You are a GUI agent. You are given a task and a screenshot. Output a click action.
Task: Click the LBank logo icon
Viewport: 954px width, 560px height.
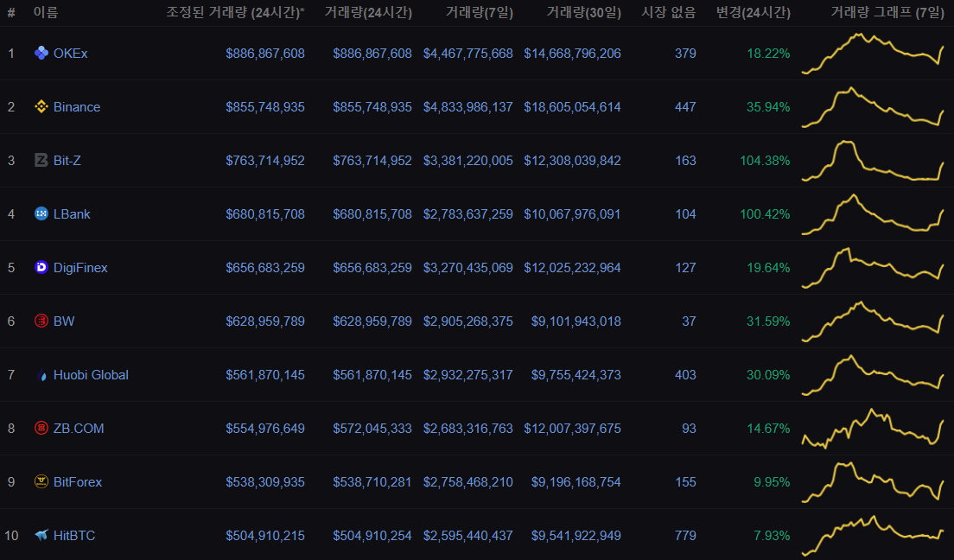point(41,213)
